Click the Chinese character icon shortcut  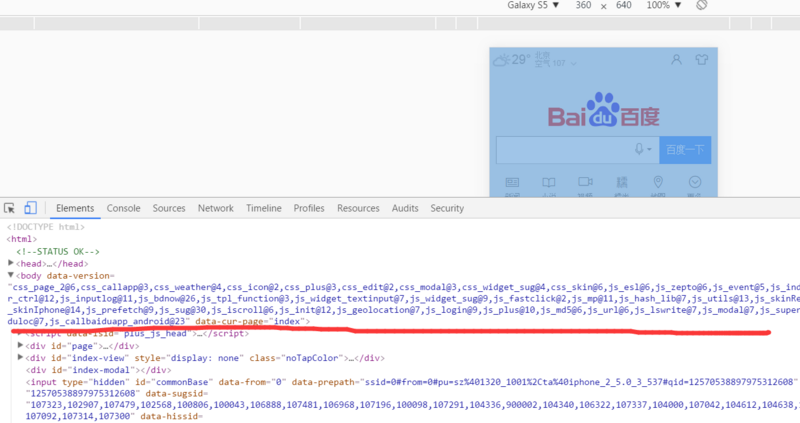pyautogui.click(x=621, y=182)
